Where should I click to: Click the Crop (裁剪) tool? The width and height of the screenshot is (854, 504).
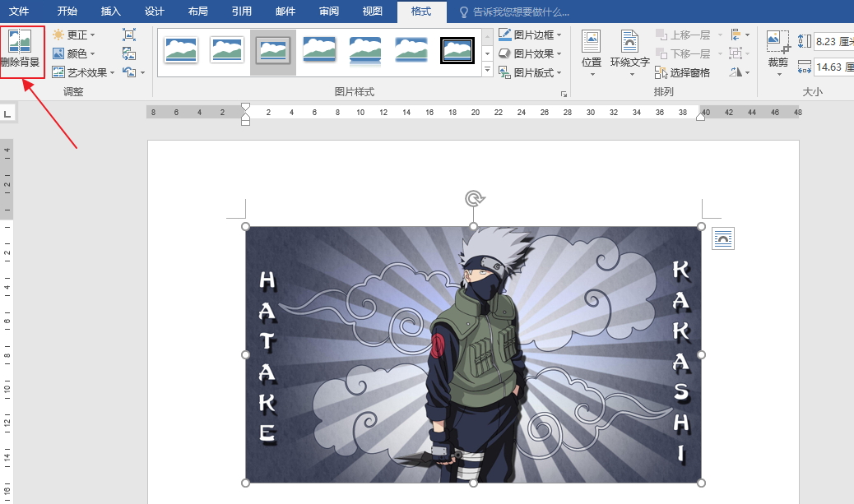coord(778,53)
